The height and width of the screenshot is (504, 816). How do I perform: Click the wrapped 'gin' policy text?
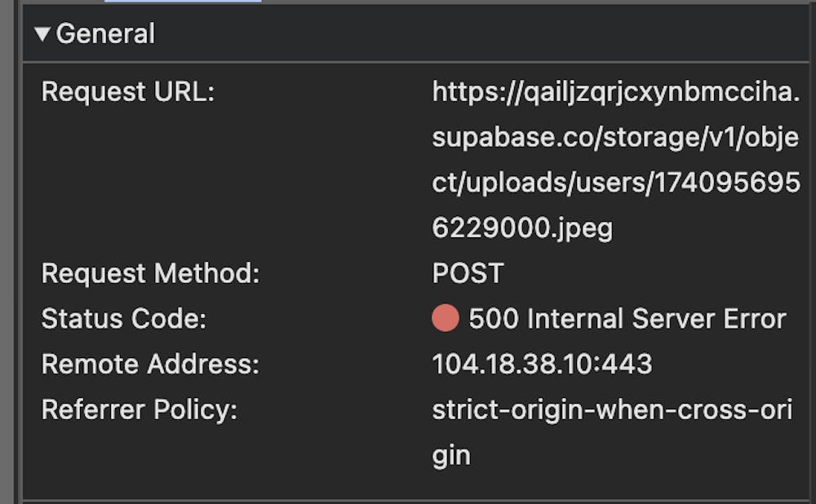(451, 455)
